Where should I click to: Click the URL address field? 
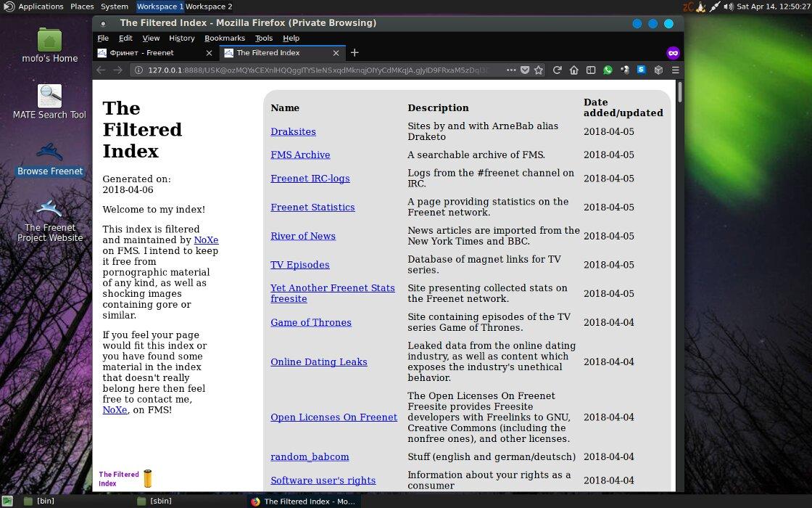pos(319,70)
